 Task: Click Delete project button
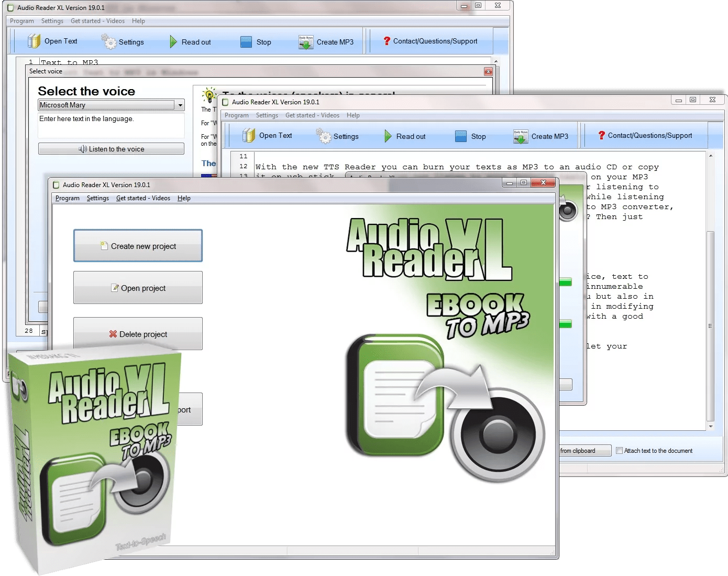(138, 333)
